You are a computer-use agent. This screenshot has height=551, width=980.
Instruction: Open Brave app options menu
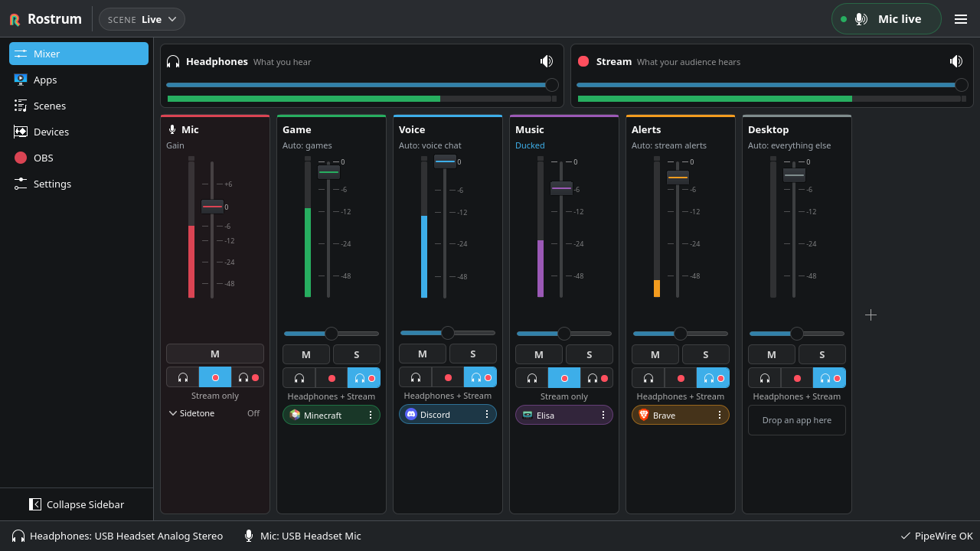(720, 415)
